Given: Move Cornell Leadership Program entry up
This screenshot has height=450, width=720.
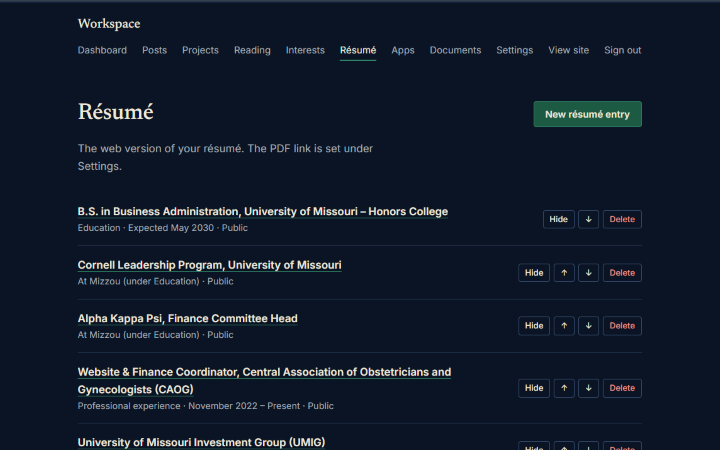Looking at the screenshot, I should pyautogui.click(x=564, y=273).
